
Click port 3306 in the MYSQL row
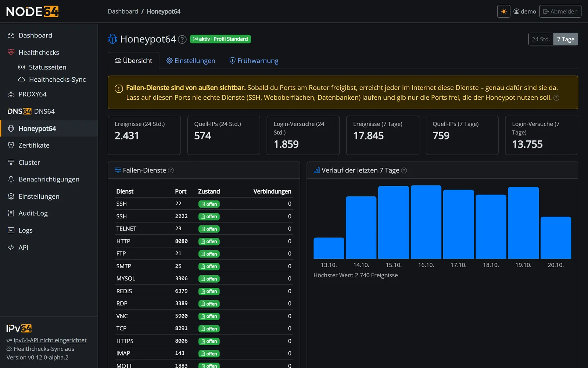181,279
